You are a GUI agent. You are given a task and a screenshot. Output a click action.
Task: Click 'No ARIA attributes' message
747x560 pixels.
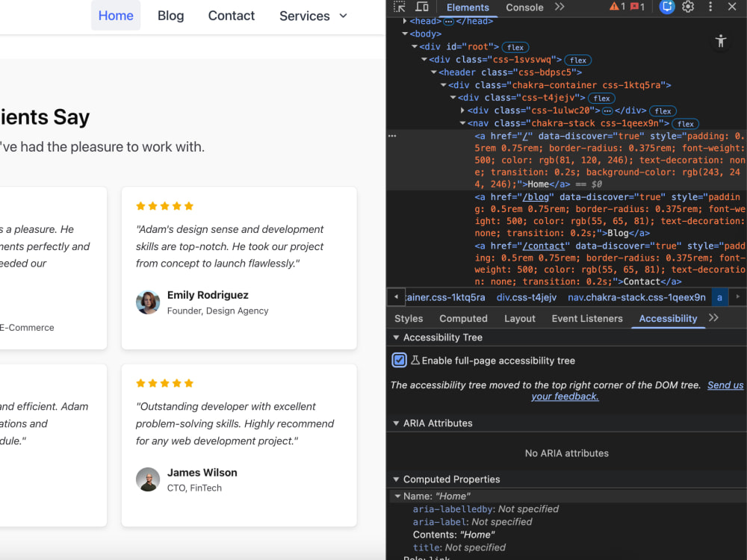(x=566, y=453)
